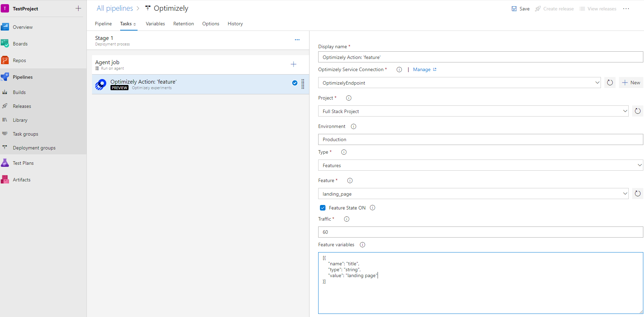Refresh the Feature list
The height and width of the screenshot is (317, 644).
click(638, 194)
